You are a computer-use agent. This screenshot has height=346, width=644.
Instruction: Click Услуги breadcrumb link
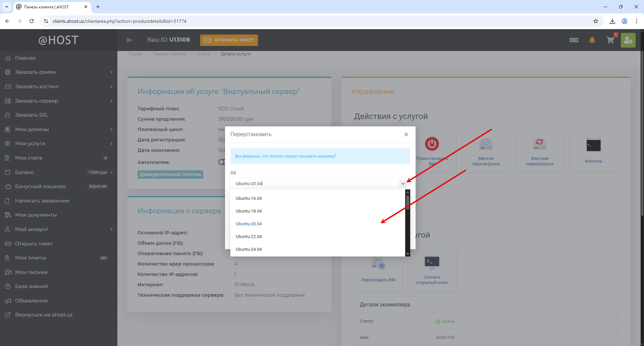pyautogui.click(x=204, y=54)
